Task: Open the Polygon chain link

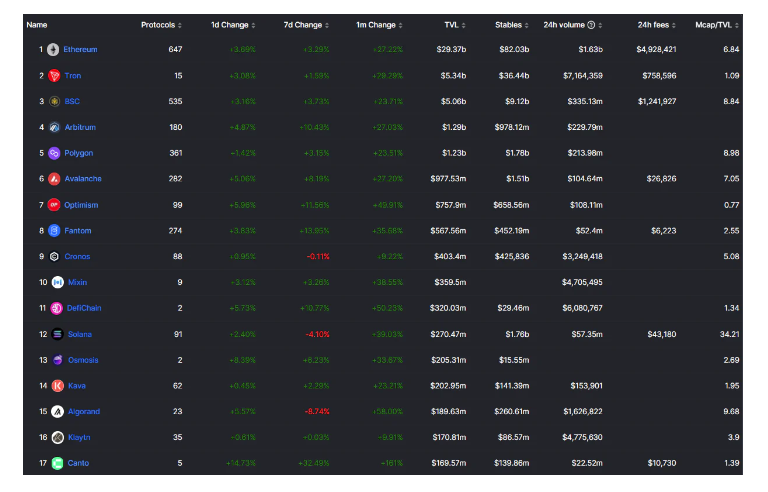Action: pyautogui.click(x=79, y=153)
